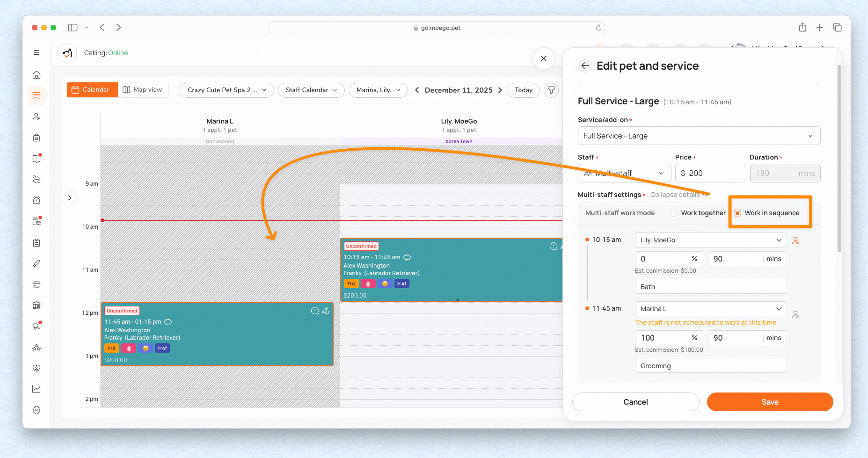Click the repeat icon on the 11:45 am appointment
Screen dimensions: 868x458
point(168,322)
